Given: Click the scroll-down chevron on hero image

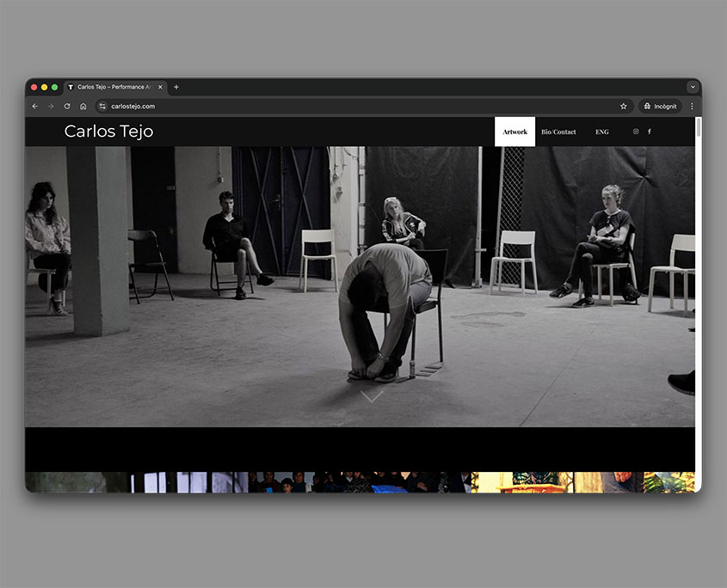Looking at the screenshot, I should click(372, 396).
